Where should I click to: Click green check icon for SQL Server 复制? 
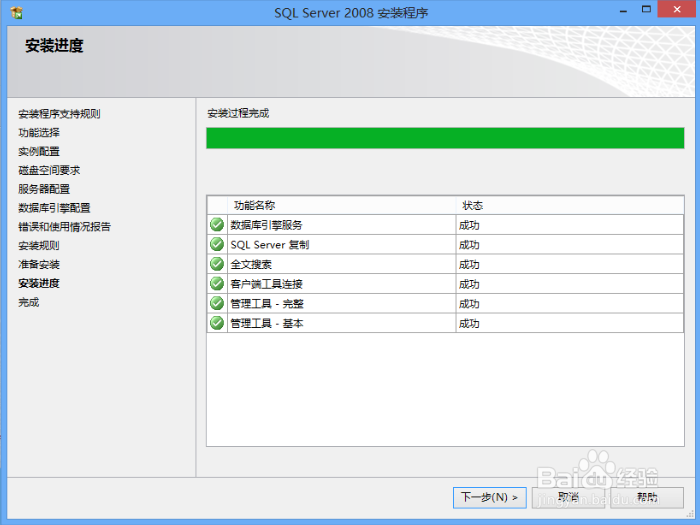click(x=217, y=244)
